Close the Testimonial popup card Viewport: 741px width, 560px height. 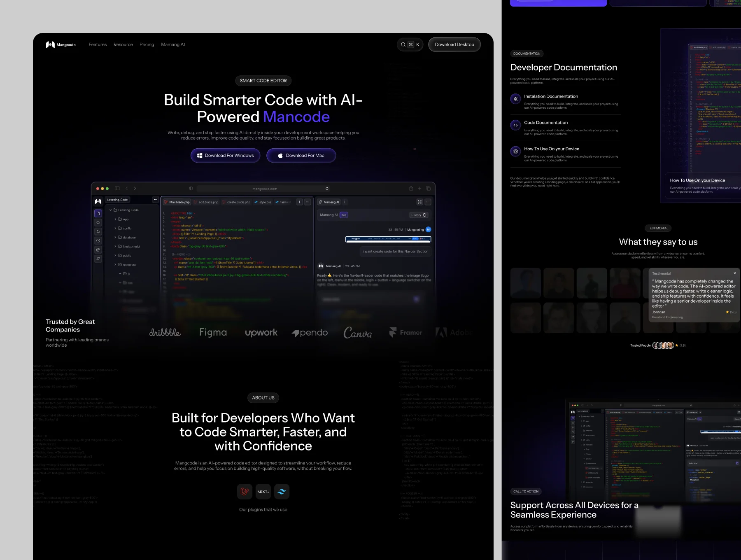(x=735, y=273)
